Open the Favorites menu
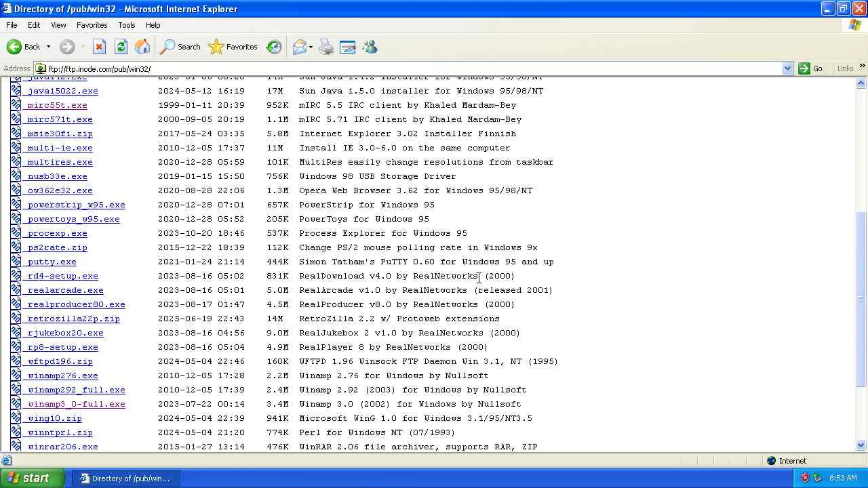 (x=92, y=25)
